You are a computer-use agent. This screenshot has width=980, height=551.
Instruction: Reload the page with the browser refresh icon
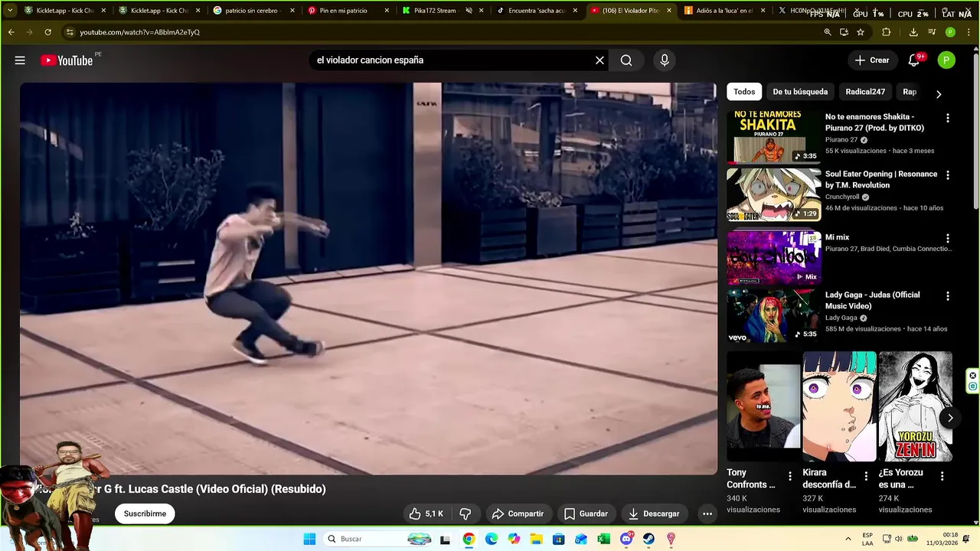coord(47,32)
